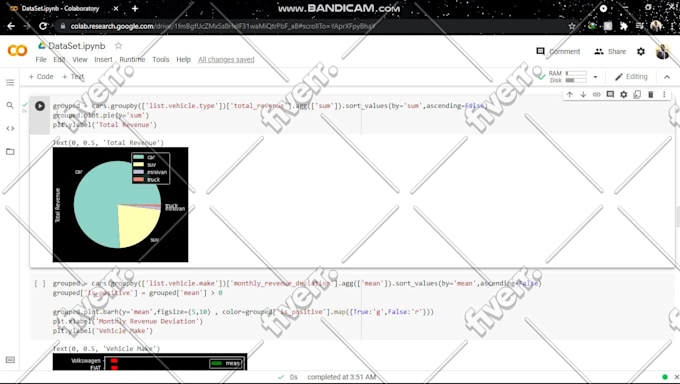This screenshot has height=384, width=680.
Task: Open the Comment button
Action: point(558,51)
